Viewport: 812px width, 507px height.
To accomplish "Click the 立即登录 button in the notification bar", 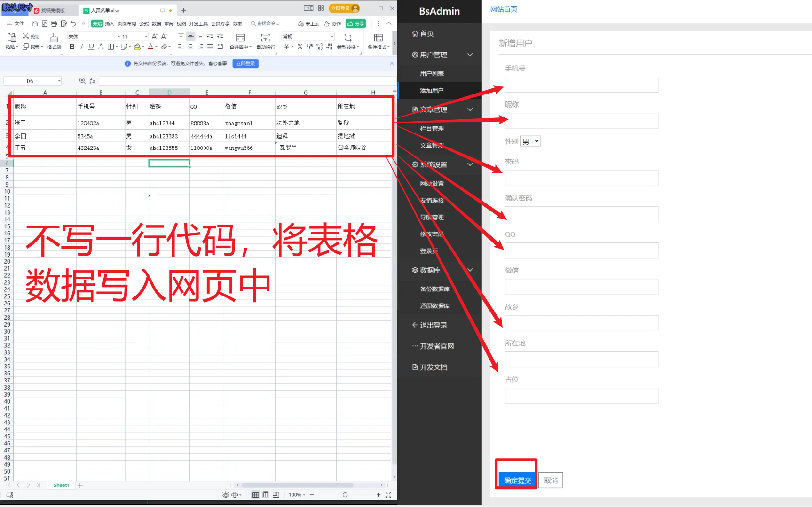I will (x=245, y=63).
